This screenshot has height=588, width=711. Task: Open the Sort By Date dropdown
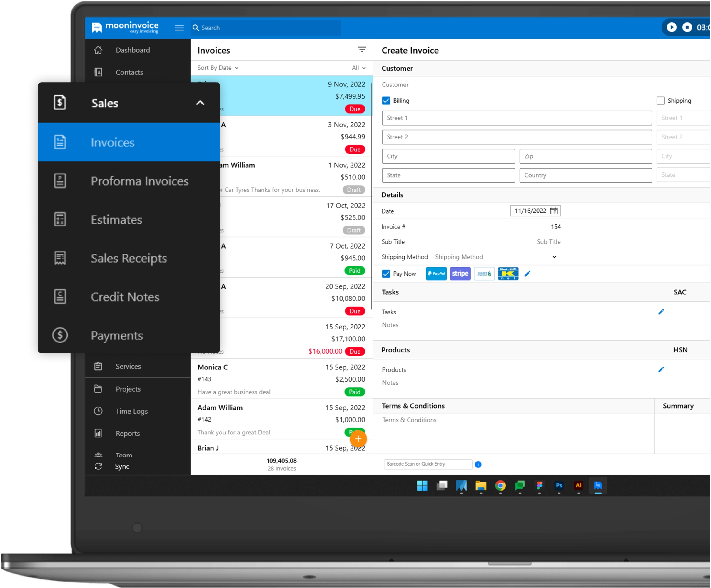click(218, 68)
